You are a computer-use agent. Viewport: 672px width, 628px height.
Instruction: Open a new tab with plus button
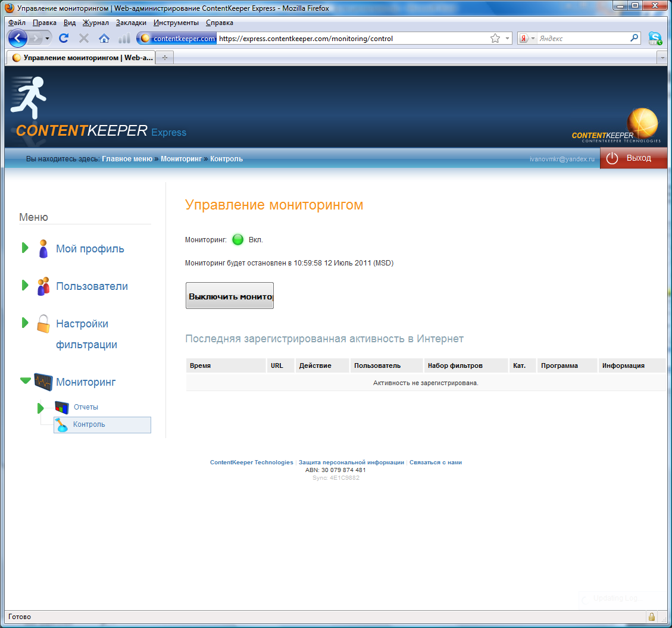(x=165, y=57)
